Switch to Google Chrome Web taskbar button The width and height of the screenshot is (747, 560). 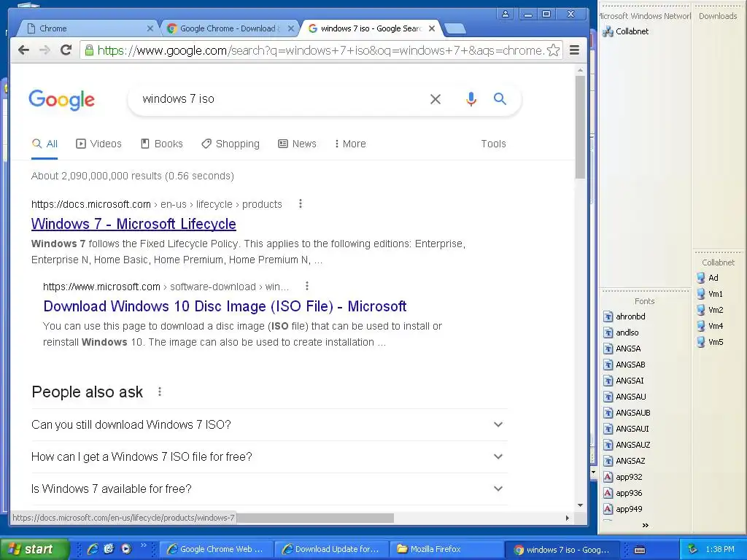(x=216, y=549)
